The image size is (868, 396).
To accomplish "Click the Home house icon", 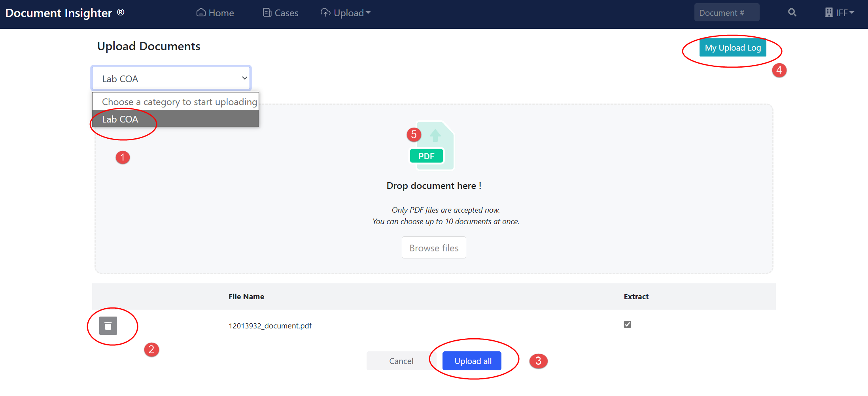I will click(x=201, y=13).
